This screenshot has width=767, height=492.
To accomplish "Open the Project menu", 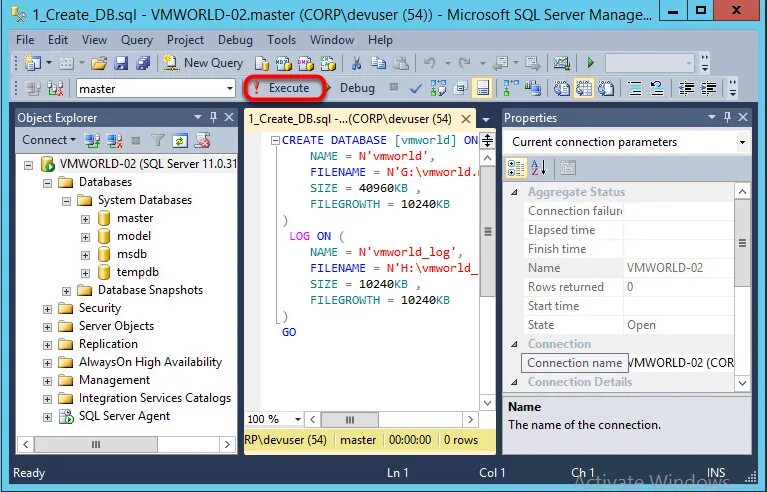I will [x=185, y=40].
